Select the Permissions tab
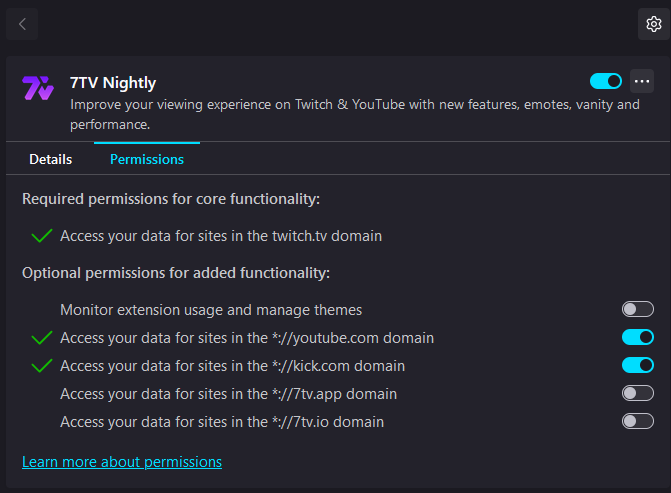This screenshot has width=671, height=493. (147, 159)
